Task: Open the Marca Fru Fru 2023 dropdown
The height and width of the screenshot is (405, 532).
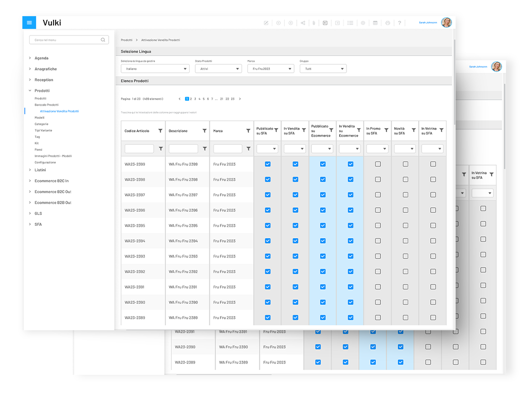Action: 271,69
